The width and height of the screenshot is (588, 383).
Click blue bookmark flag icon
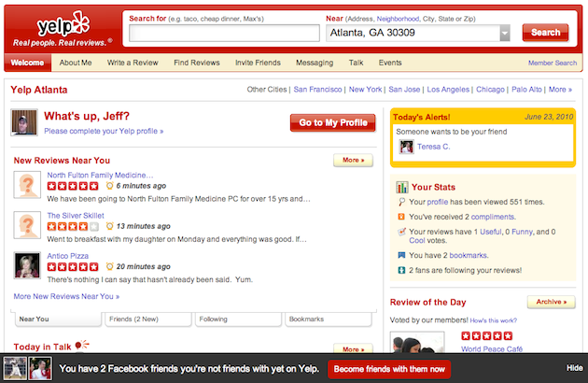pyautogui.click(x=401, y=255)
